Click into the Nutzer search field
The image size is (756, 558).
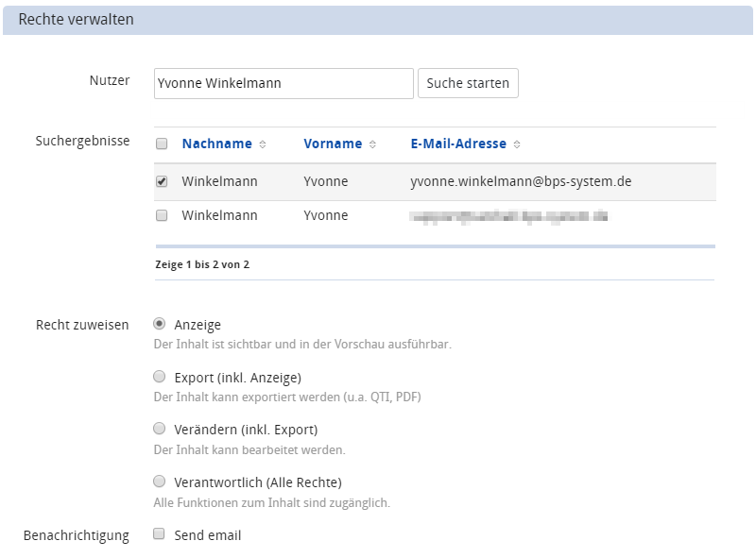[283, 83]
